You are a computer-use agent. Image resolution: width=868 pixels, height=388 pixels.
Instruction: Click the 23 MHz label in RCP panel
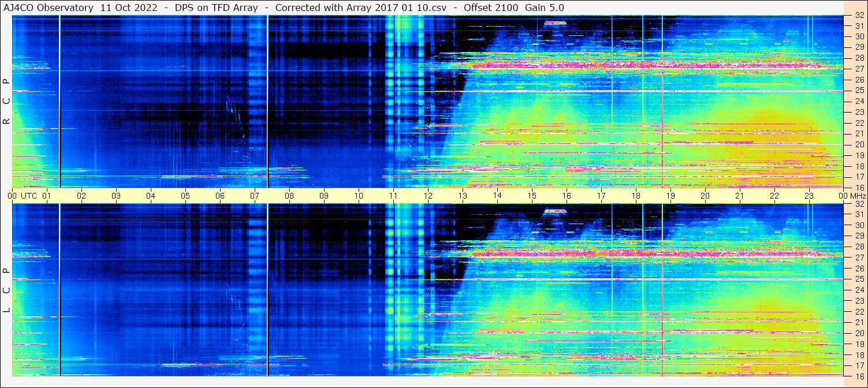click(859, 112)
